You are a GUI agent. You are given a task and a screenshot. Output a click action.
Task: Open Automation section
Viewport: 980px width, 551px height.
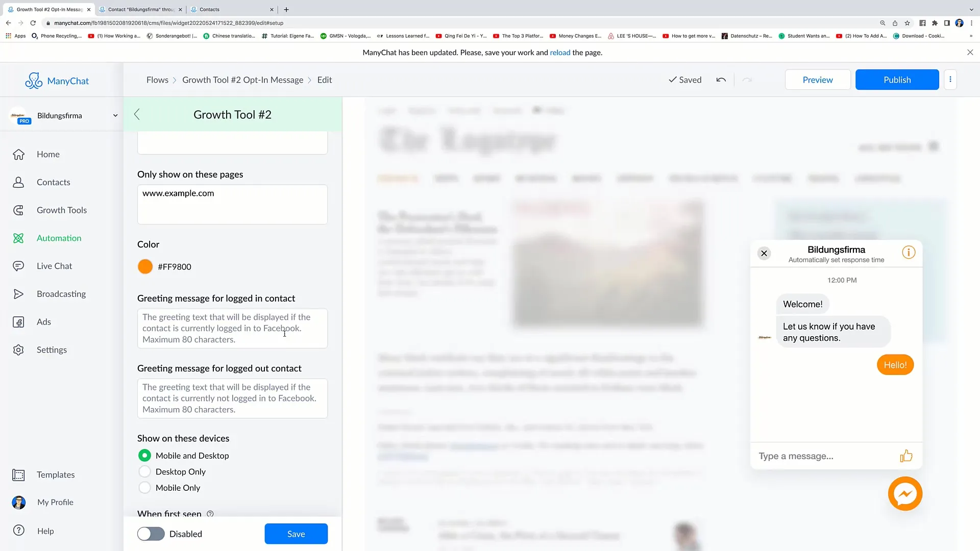tap(59, 237)
